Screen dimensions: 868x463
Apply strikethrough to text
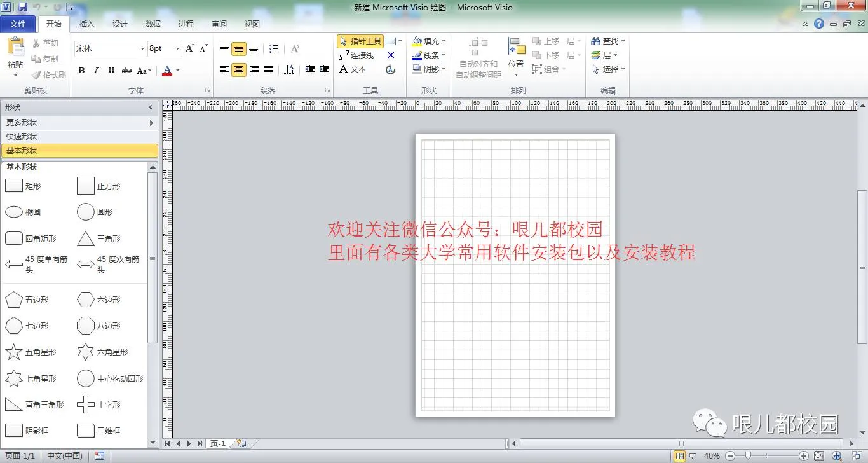[127, 71]
